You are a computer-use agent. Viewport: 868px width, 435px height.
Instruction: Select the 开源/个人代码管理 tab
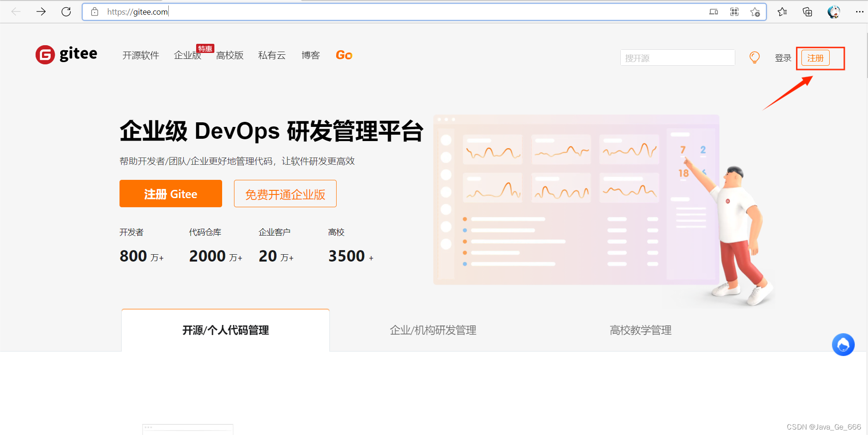coord(225,330)
